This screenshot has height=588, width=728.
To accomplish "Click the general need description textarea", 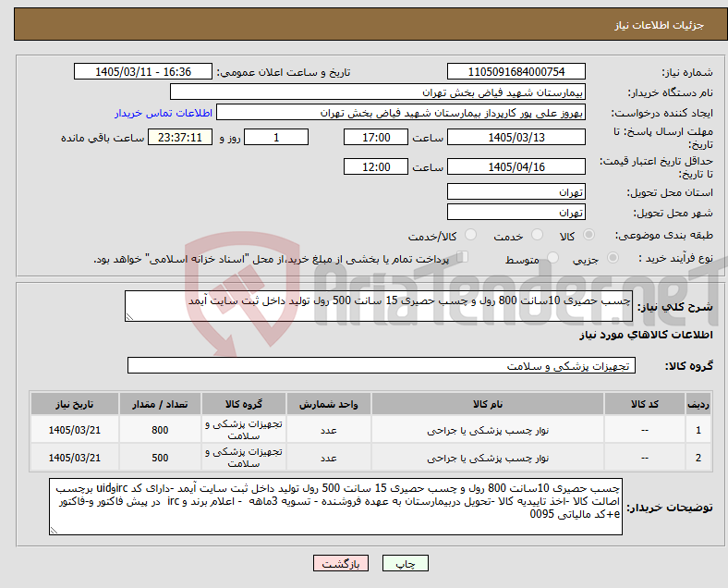I will click(379, 306).
